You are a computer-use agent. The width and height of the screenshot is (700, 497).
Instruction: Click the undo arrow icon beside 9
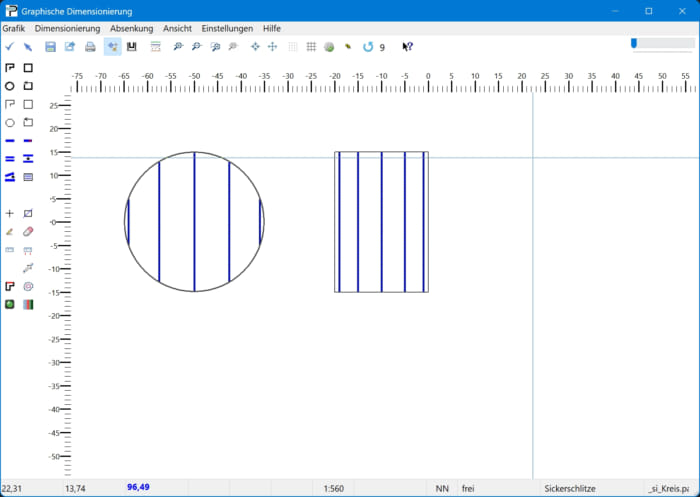[x=367, y=47]
